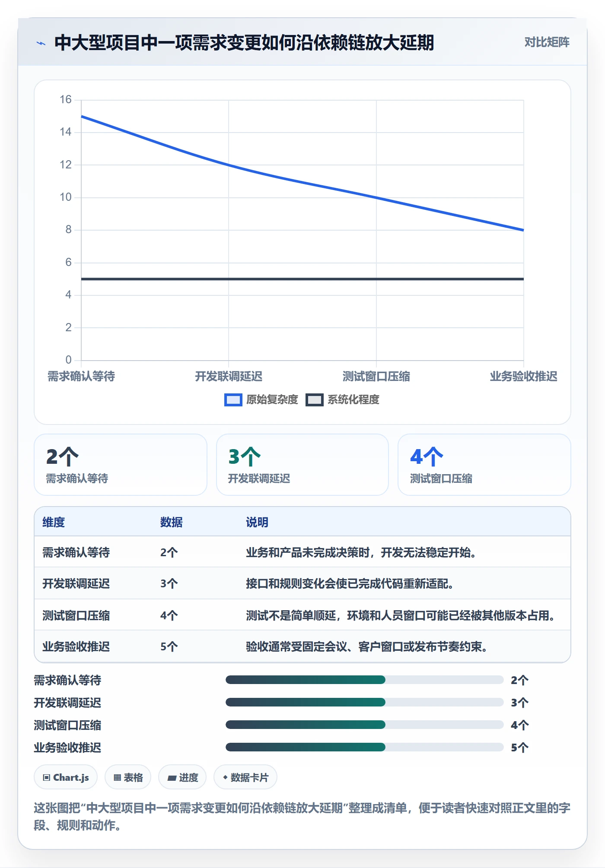Click the caption paragraph starting with 这张图把
This screenshot has height=868, width=605.
(x=302, y=817)
